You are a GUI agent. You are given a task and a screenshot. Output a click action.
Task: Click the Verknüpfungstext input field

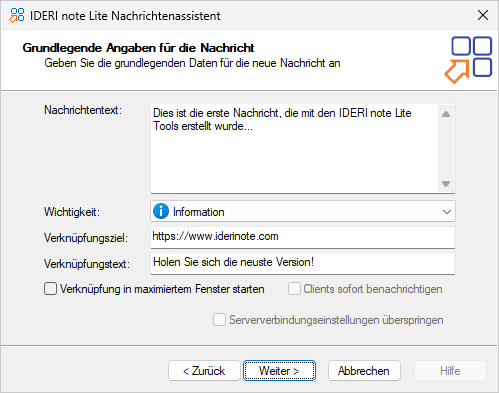(303, 263)
